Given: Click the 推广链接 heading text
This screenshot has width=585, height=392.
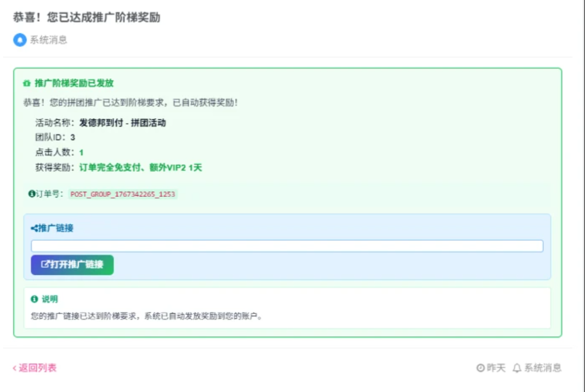Looking at the screenshot, I should 57,228.
